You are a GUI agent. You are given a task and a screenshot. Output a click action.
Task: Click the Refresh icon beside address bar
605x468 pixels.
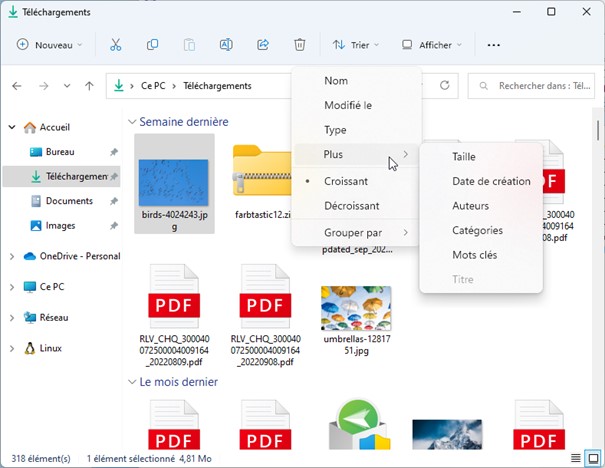pos(444,86)
